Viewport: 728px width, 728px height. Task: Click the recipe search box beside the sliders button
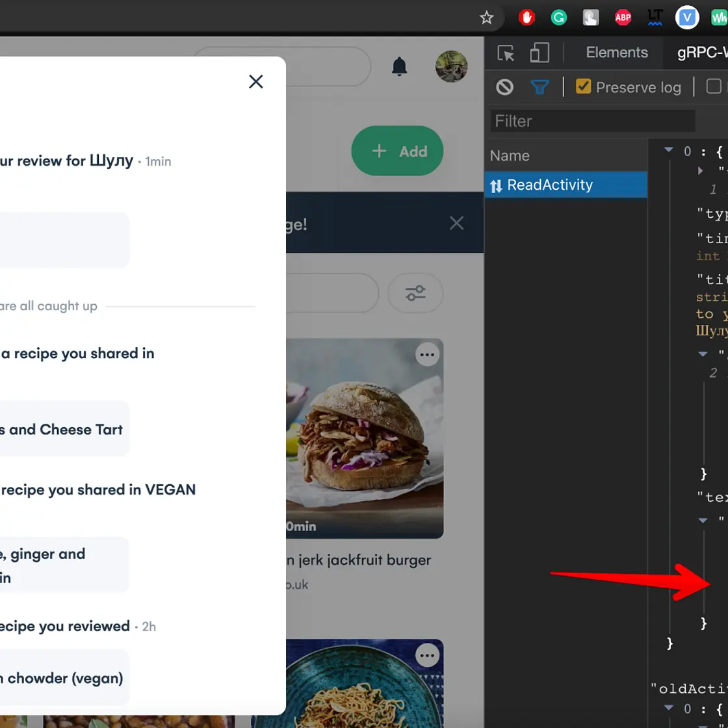pyautogui.click(x=332, y=293)
